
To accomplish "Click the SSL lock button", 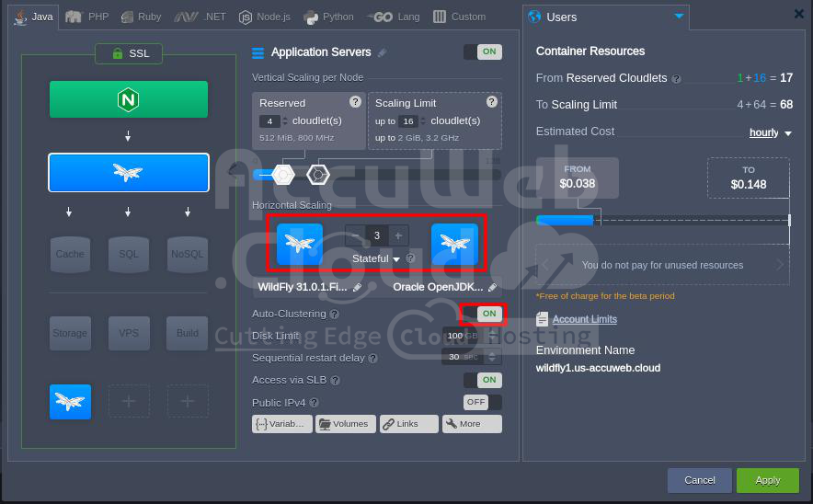I will (129, 53).
